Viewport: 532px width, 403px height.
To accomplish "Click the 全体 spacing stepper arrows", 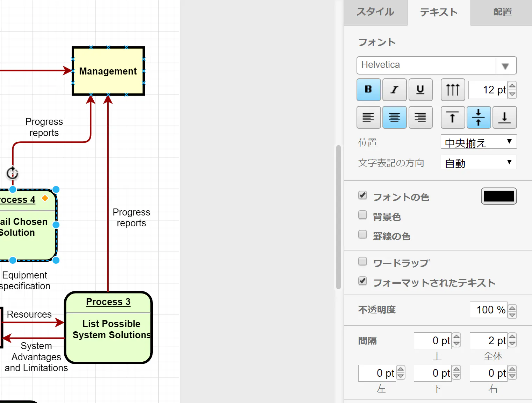I will point(512,340).
